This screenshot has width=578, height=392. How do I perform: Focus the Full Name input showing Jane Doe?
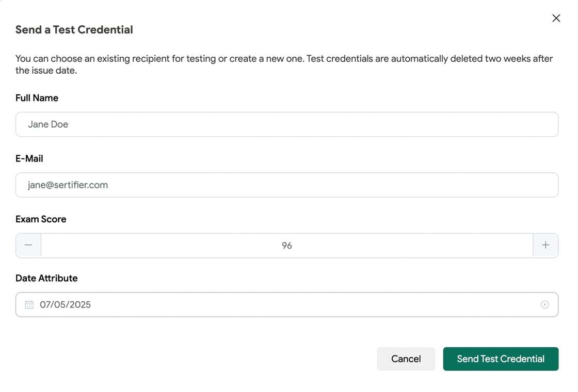click(x=287, y=124)
